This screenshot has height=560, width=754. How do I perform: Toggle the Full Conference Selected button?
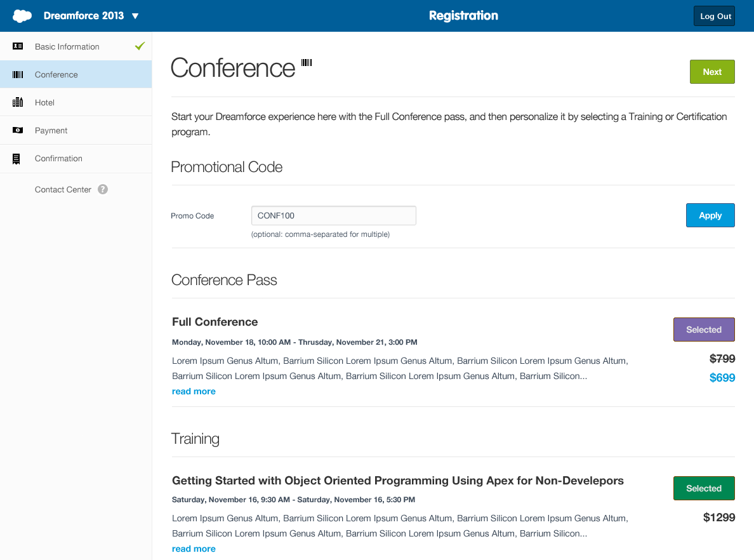tap(704, 330)
